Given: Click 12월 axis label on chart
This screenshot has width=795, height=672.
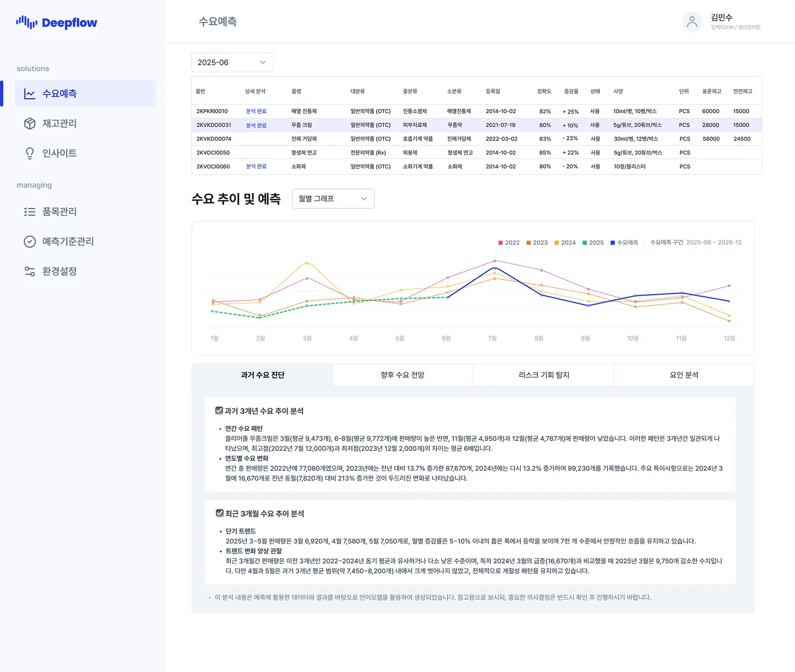Looking at the screenshot, I should pos(729,338).
